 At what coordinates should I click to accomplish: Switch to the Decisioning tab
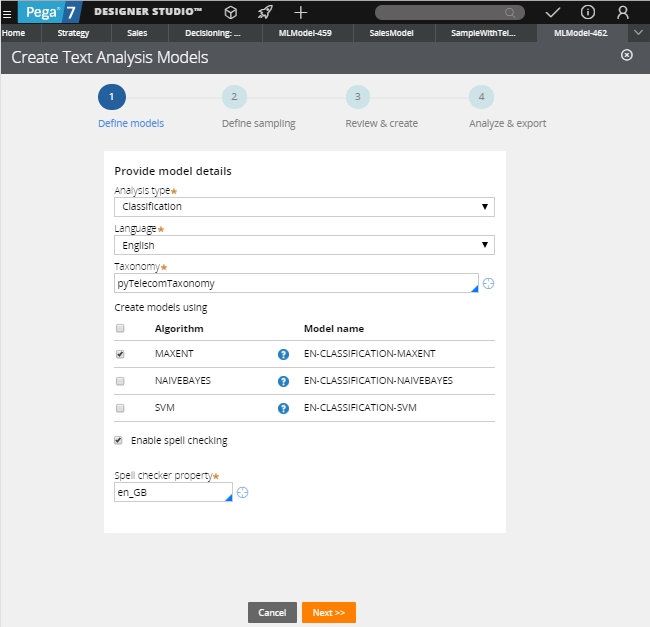pos(213,33)
